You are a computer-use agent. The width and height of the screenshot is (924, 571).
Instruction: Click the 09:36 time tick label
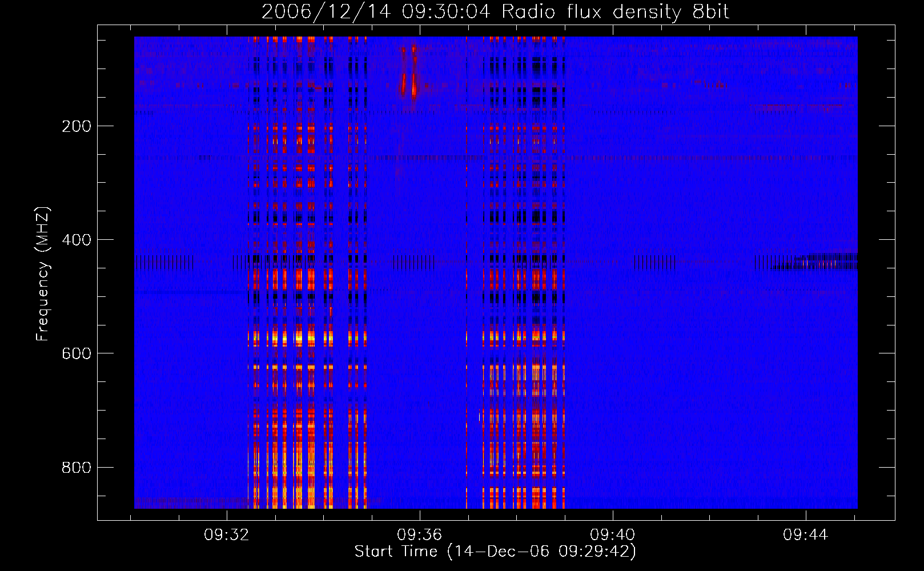pos(420,535)
